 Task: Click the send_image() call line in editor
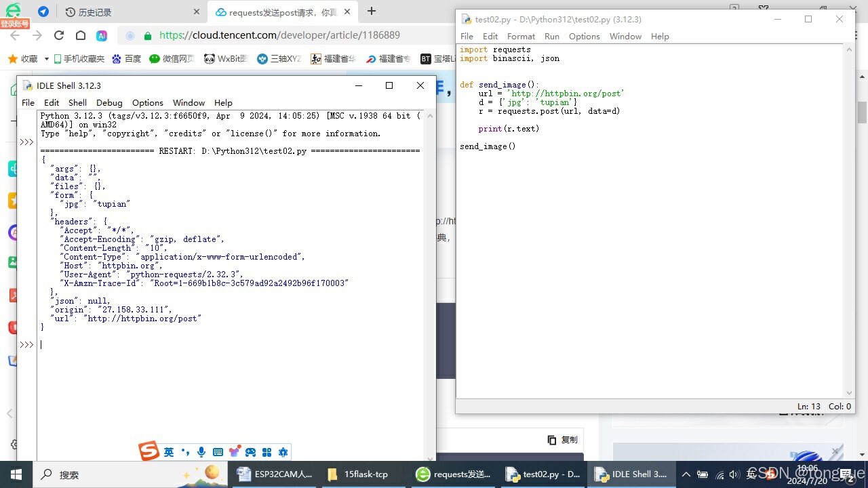tap(488, 146)
